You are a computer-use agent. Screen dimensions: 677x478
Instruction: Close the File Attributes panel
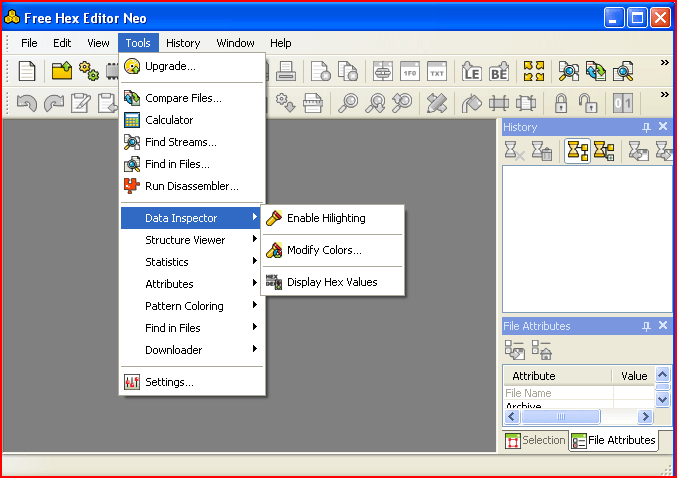663,326
